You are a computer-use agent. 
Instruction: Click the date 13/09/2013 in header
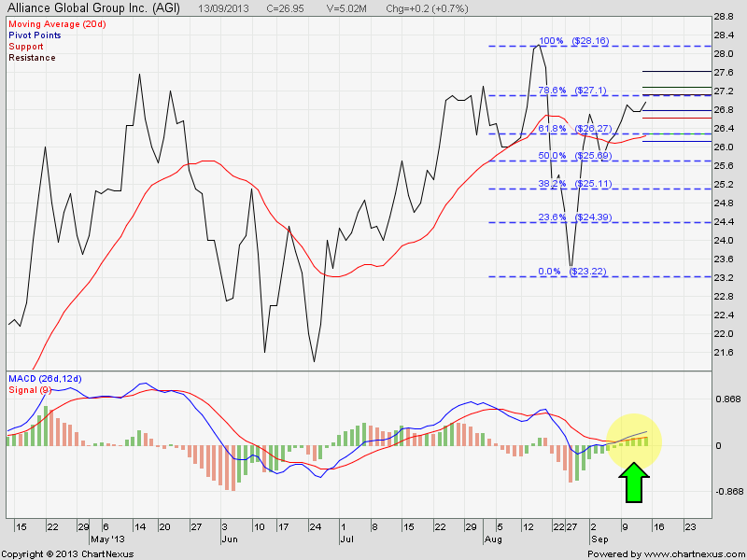pos(225,8)
